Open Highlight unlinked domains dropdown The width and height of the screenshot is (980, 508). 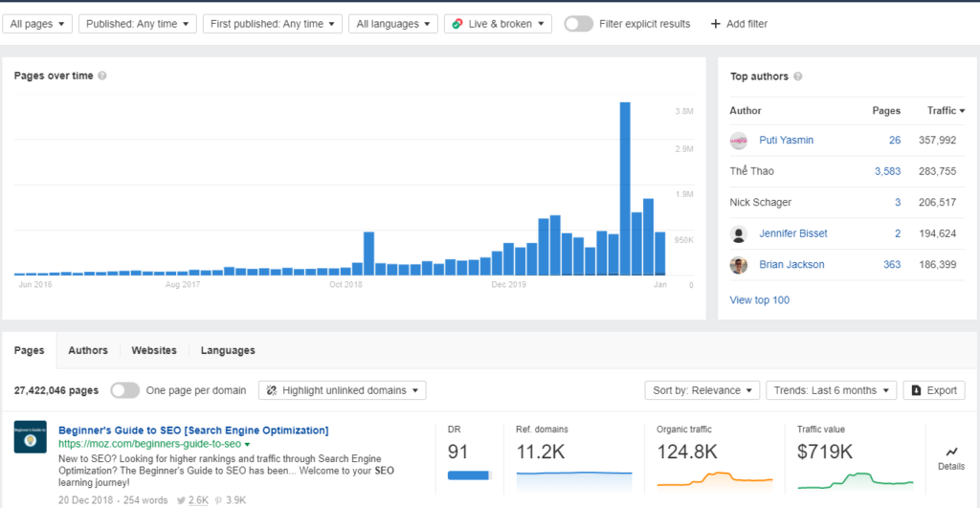click(x=343, y=390)
